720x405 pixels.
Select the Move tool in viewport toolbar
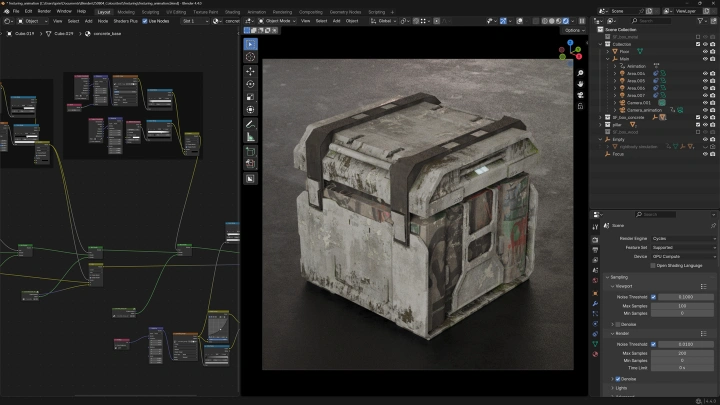point(250,71)
